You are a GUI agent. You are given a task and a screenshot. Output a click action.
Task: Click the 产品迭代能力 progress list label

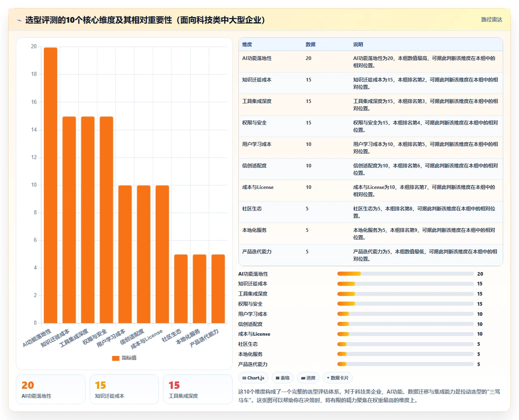[253, 364]
